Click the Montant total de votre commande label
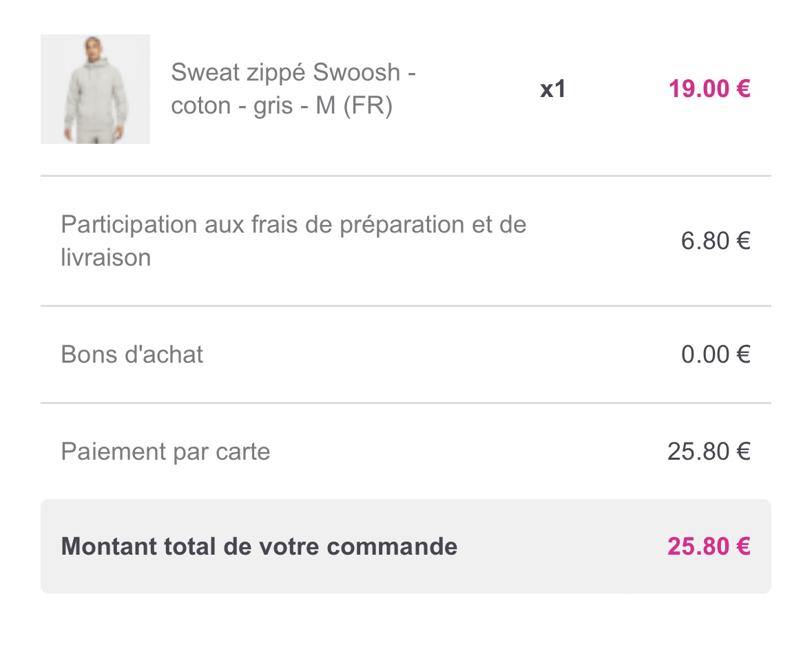812x649 pixels. (260, 546)
